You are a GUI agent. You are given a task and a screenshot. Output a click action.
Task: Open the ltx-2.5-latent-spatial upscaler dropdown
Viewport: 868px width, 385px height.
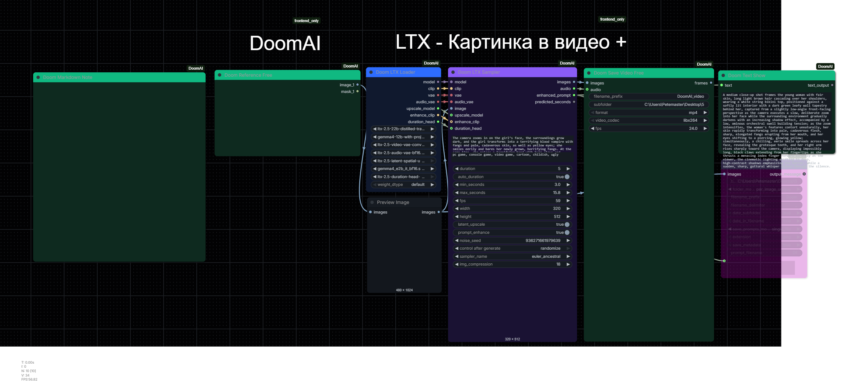pyautogui.click(x=403, y=161)
